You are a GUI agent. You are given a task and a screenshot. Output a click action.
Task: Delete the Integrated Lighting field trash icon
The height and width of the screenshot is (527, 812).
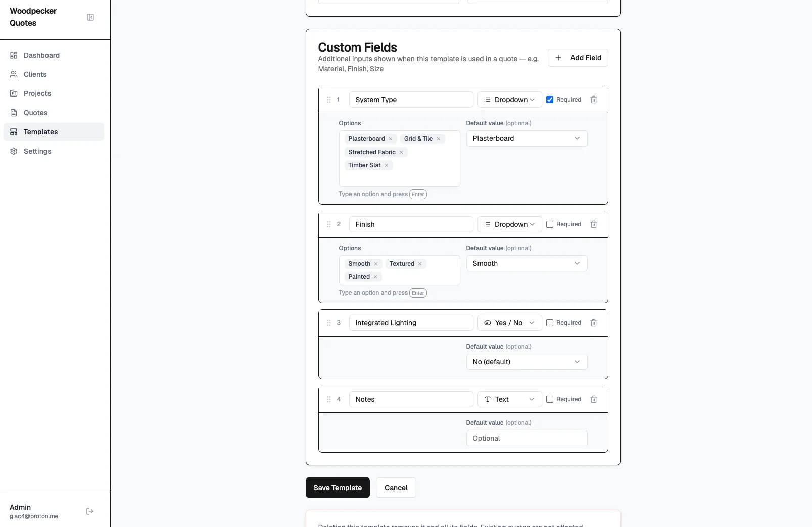click(x=594, y=323)
